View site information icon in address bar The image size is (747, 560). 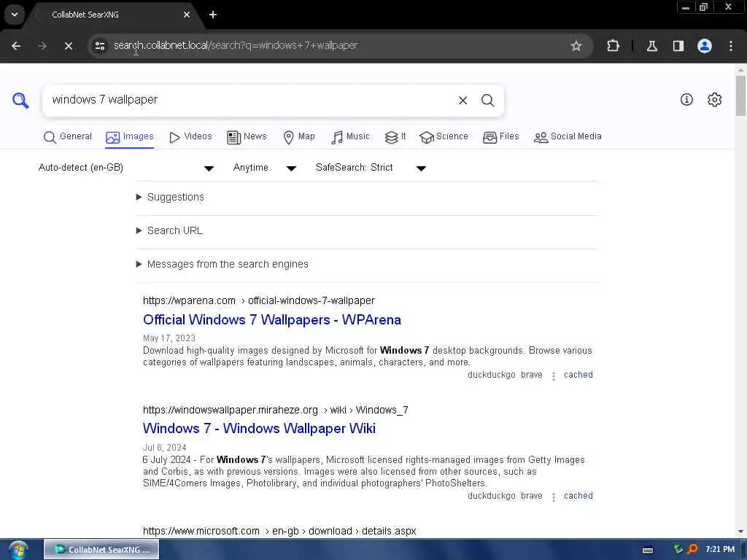tap(99, 46)
